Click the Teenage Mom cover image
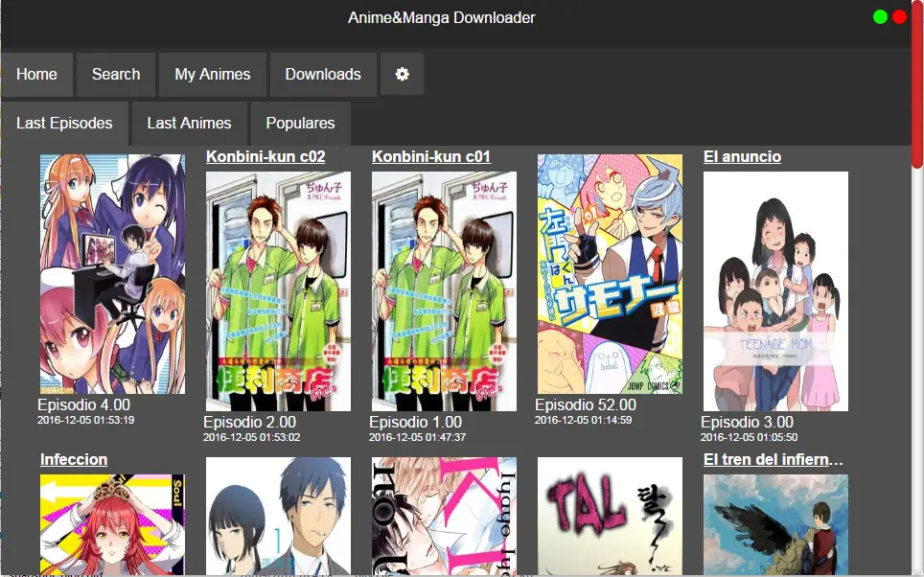 click(776, 291)
